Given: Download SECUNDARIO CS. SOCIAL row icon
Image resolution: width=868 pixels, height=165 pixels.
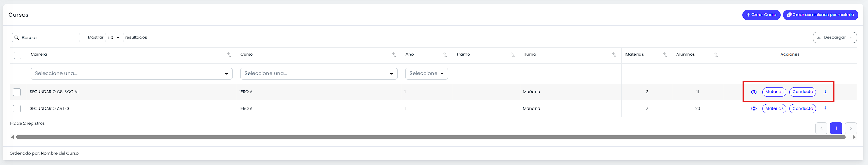Looking at the screenshot, I should pos(825,92).
